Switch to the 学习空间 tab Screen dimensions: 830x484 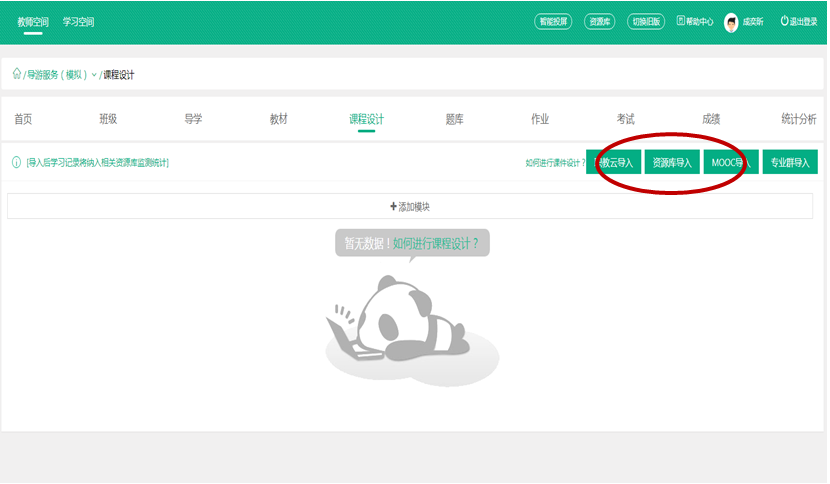(78, 21)
